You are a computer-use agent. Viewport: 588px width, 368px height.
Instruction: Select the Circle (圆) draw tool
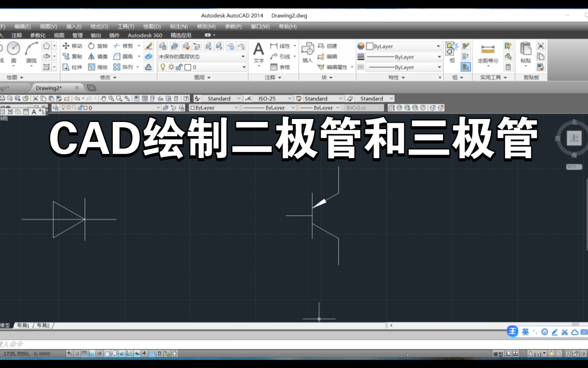pyautogui.click(x=14, y=52)
